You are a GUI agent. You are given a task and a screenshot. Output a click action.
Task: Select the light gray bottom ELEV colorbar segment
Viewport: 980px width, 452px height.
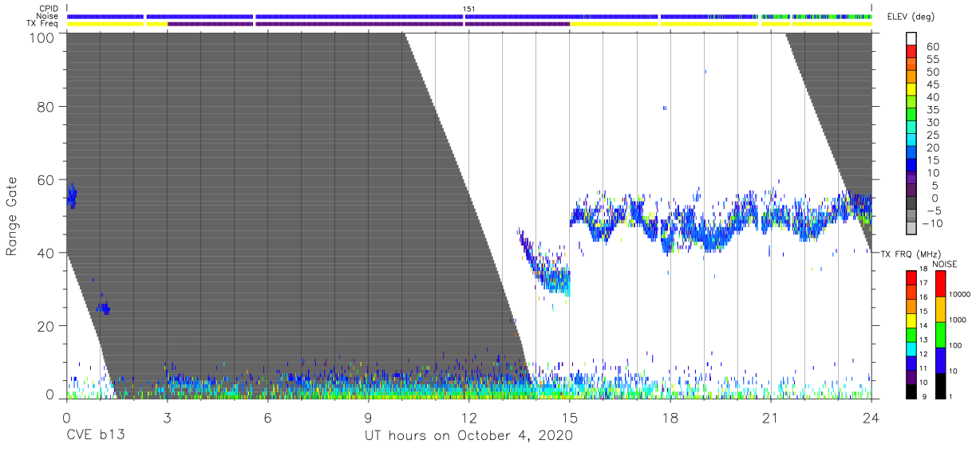tap(913, 229)
